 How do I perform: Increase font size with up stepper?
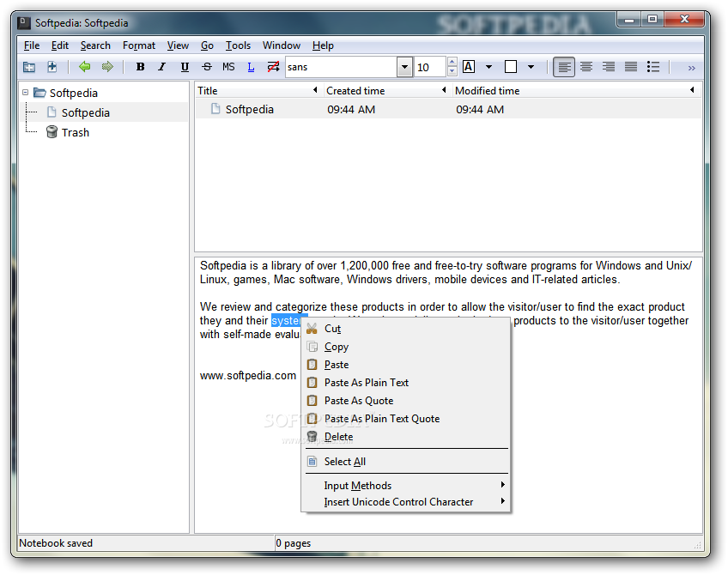(x=452, y=62)
